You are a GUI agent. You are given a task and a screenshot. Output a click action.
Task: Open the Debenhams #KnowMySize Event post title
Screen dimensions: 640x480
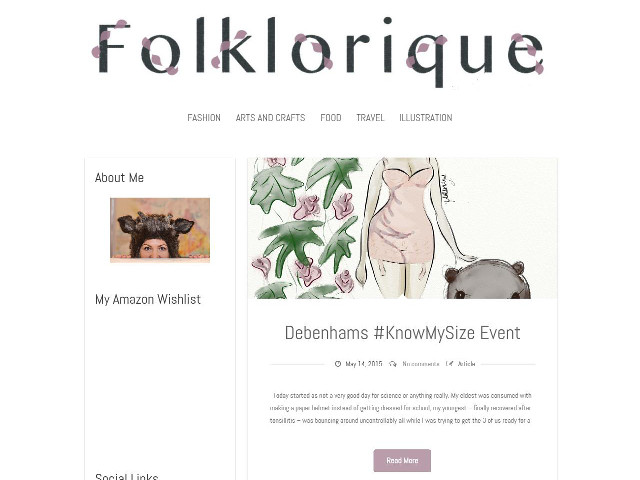click(402, 333)
